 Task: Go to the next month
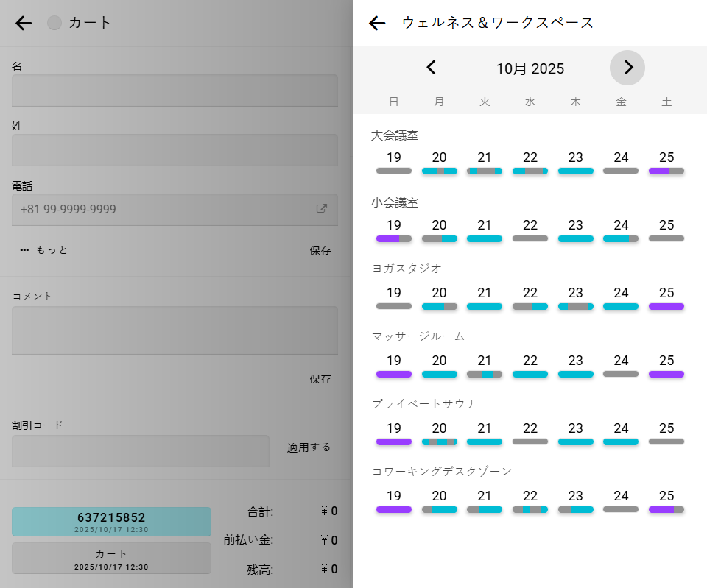[x=627, y=68]
